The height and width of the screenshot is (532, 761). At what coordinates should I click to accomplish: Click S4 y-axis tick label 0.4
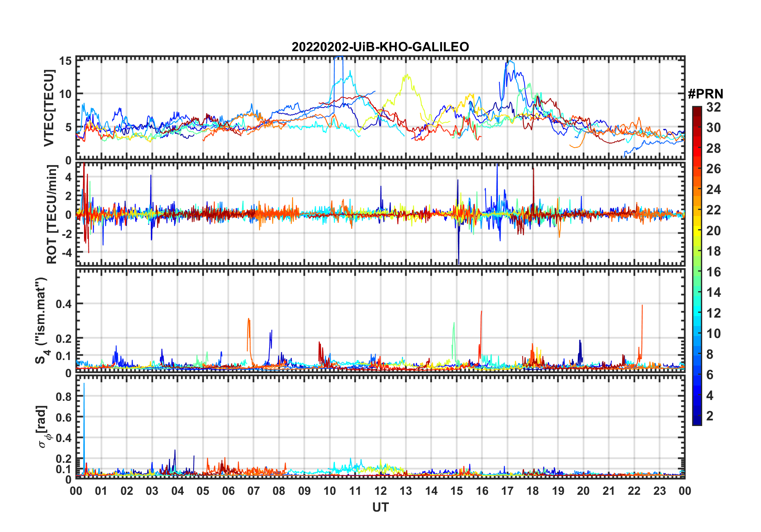pyautogui.click(x=64, y=304)
